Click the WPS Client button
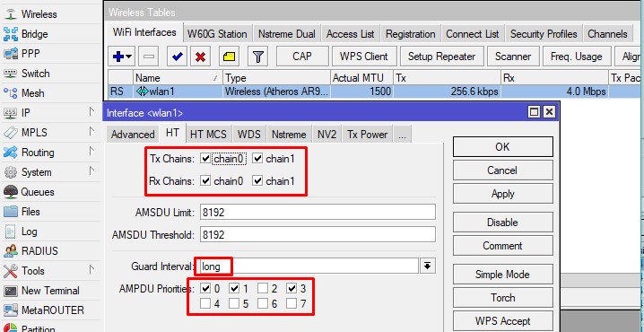Viewport: 644px width, 332px height. click(x=364, y=57)
